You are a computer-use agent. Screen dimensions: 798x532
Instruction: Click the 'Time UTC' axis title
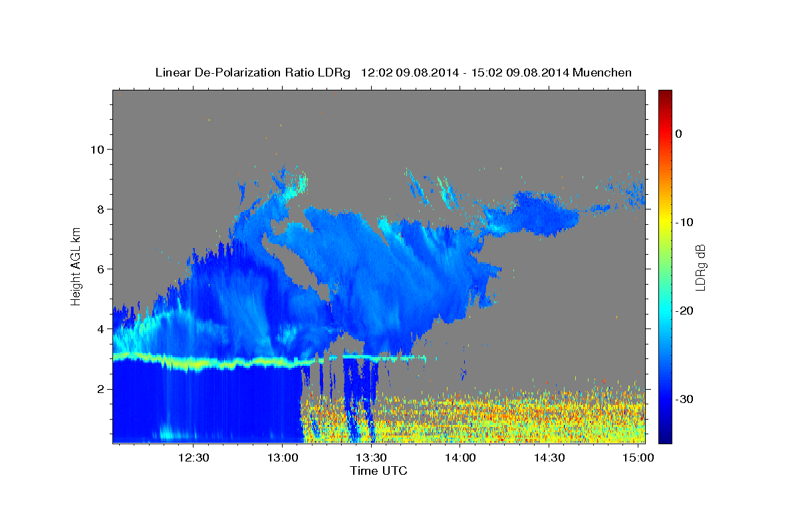(378, 471)
